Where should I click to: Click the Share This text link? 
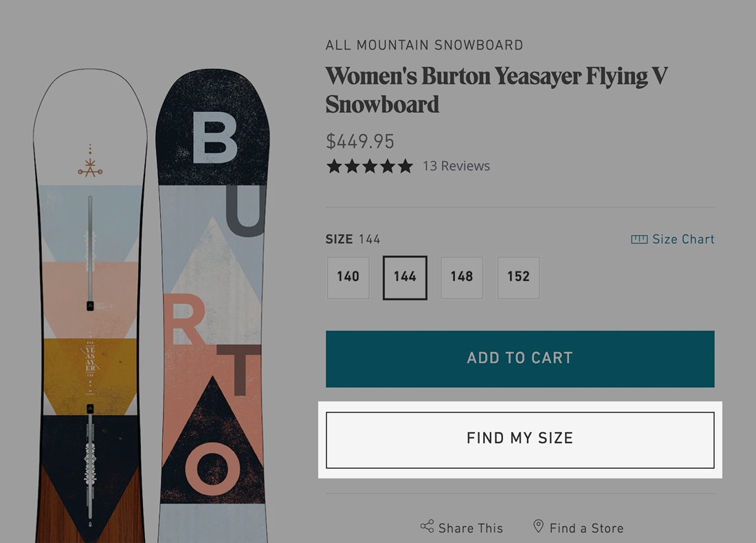pos(471,528)
